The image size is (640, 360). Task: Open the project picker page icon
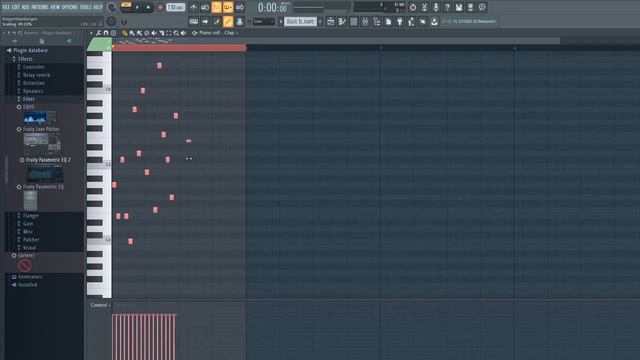388,21
